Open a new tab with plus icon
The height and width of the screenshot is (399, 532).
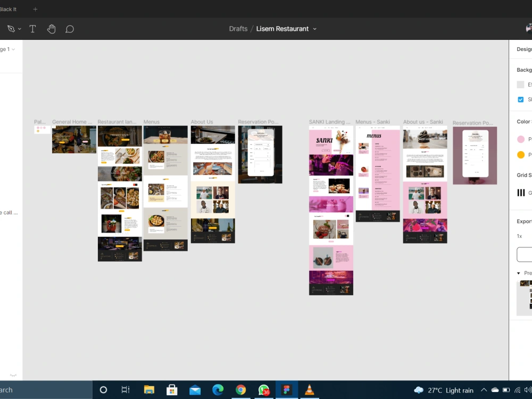[35, 9]
